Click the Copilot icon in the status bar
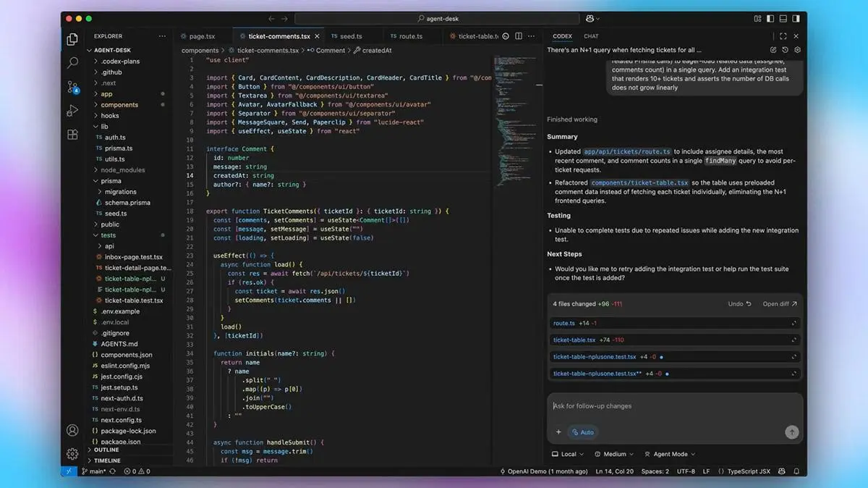 [781, 471]
